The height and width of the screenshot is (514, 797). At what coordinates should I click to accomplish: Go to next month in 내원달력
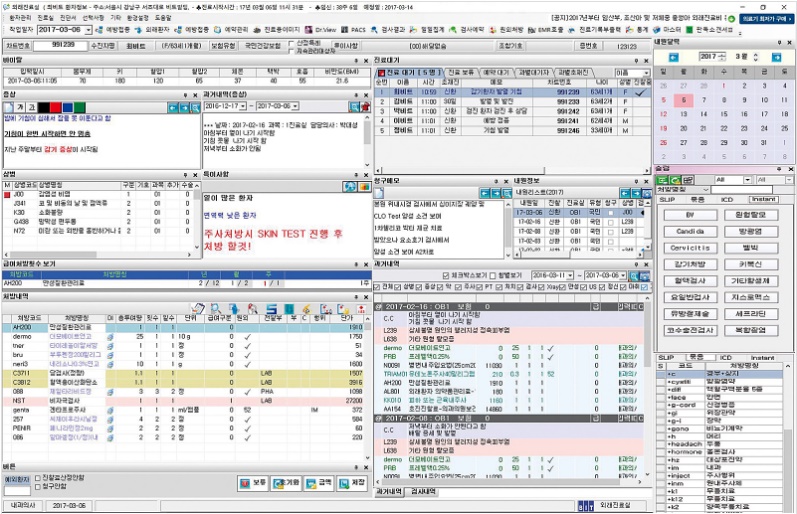[776, 57]
